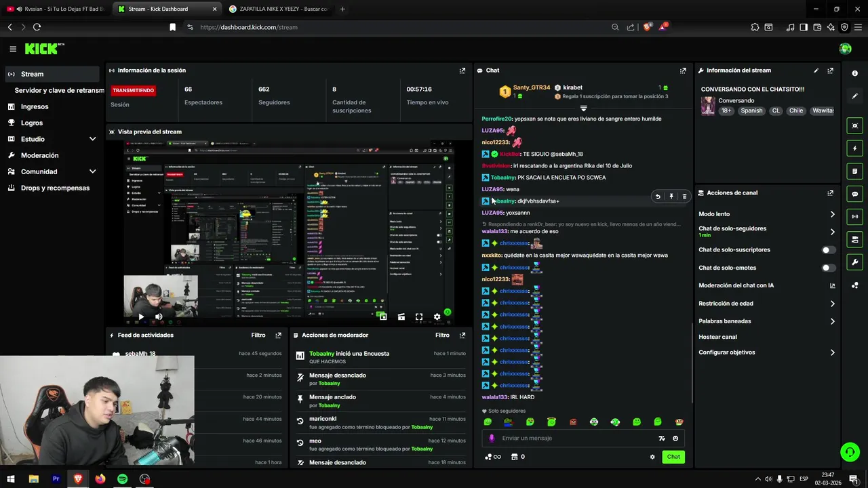Switch to the Rvssian YouTube tab
This screenshot has height=488, width=868.
[54, 9]
